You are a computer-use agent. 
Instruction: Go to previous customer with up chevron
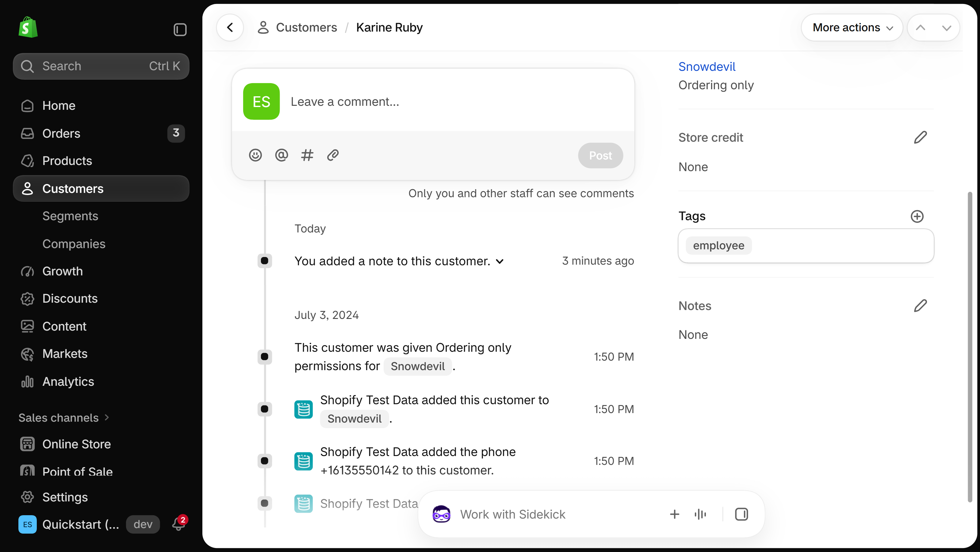[x=921, y=27]
